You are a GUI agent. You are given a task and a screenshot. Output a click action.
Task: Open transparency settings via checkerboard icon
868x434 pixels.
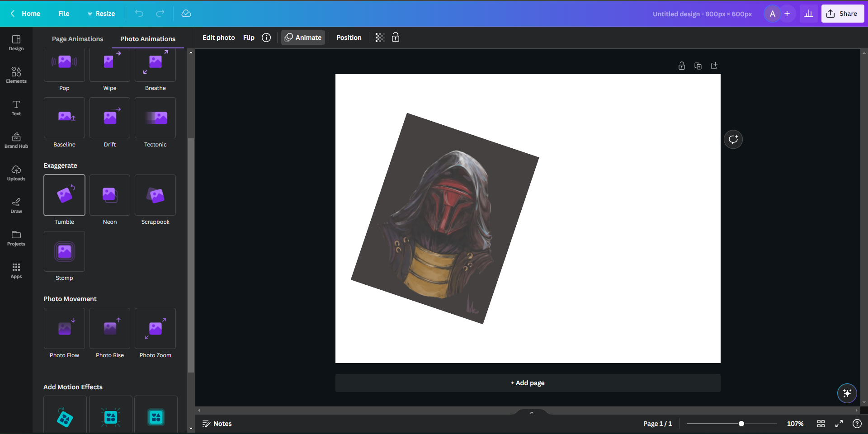point(379,38)
